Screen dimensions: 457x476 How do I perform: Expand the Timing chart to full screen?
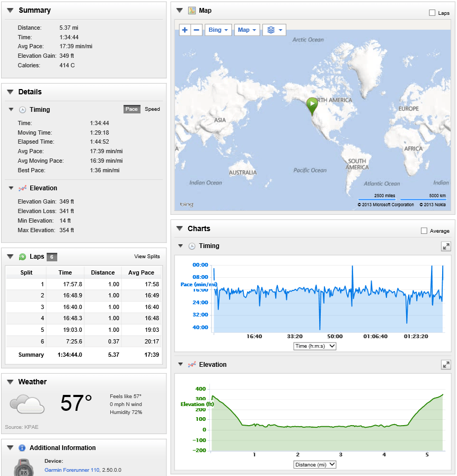[x=446, y=246]
